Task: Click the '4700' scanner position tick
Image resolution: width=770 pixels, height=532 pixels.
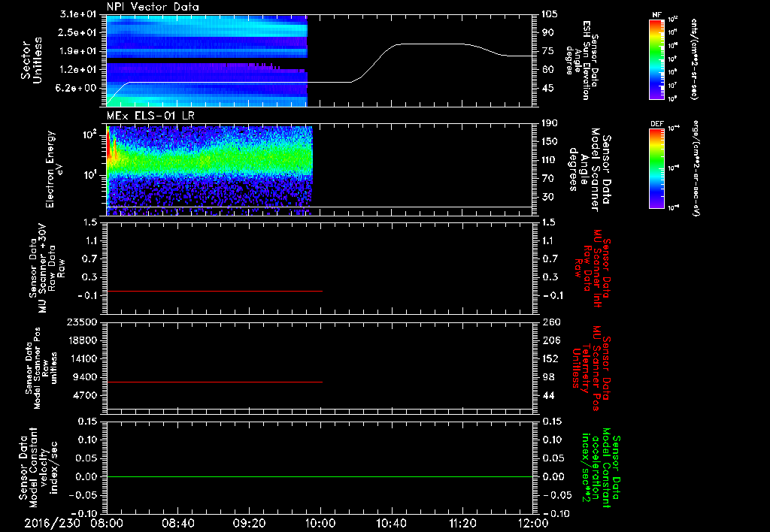Action: tap(85, 395)
